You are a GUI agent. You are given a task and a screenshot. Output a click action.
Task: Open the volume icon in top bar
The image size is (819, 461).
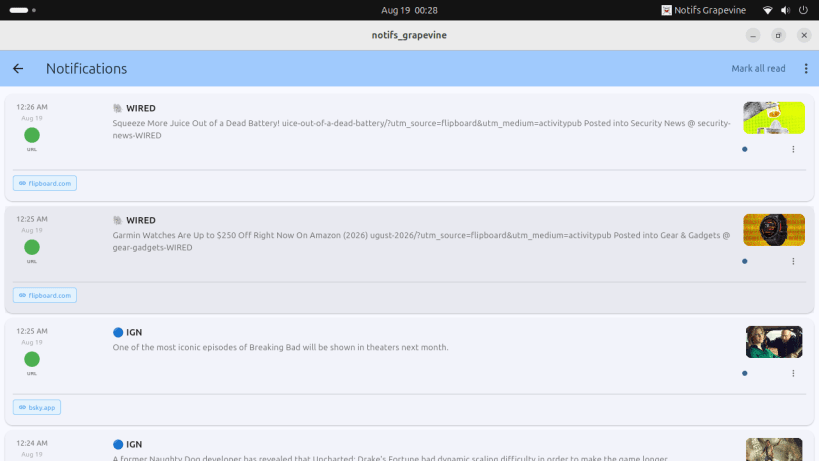785,10
